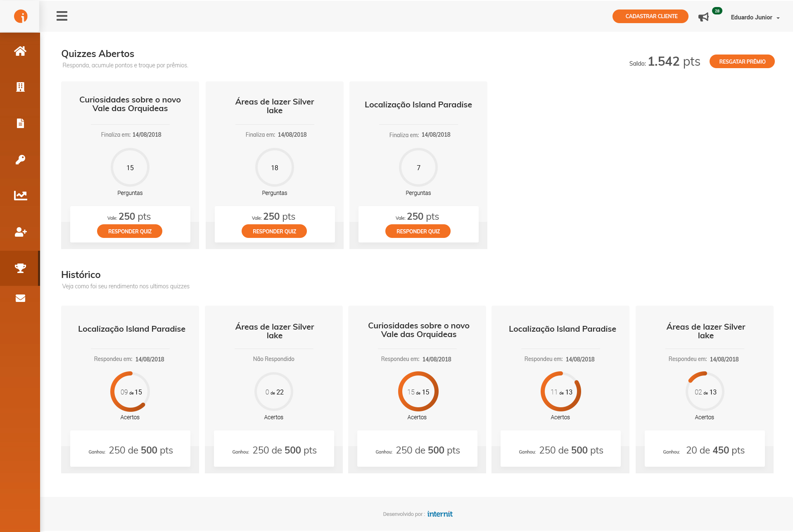Click the megaphone notifications icon
Screen dimensions: 793x532
[703, 17]
